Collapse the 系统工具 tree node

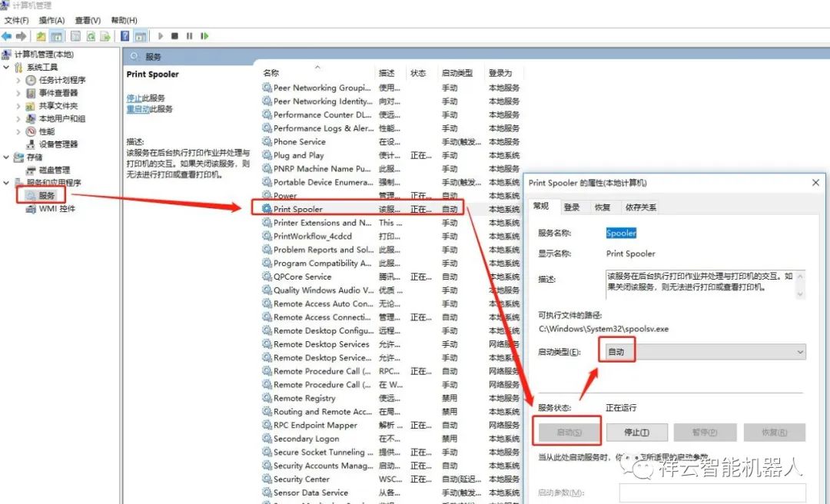(6, 68)
